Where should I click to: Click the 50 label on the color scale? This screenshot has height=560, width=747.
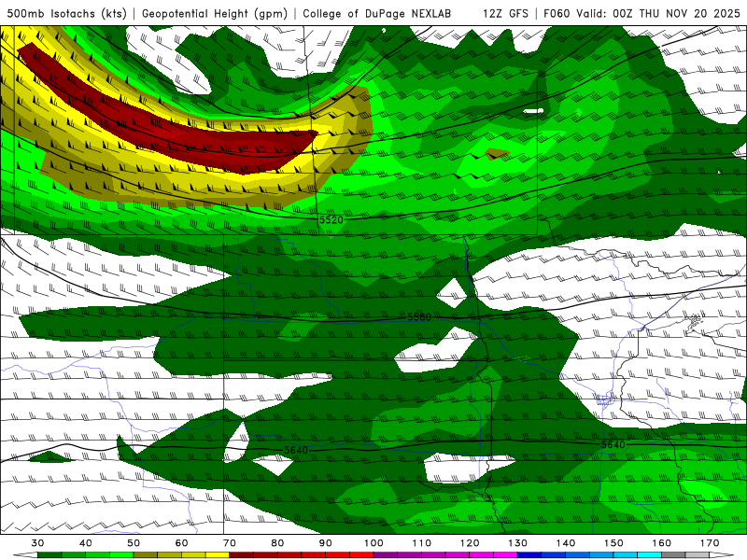pos(134,543)
